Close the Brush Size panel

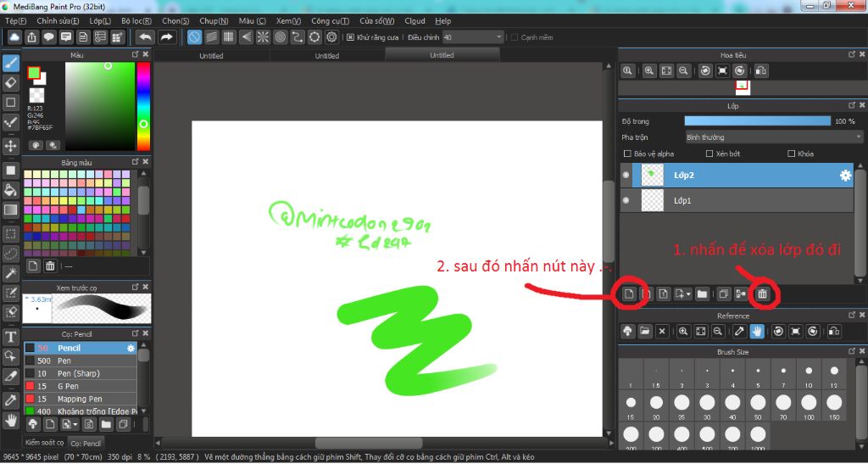(x=862, y=351)
